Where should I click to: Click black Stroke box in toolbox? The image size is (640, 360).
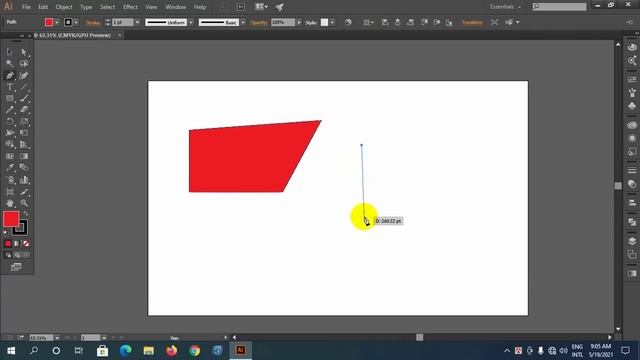(21, 229)
